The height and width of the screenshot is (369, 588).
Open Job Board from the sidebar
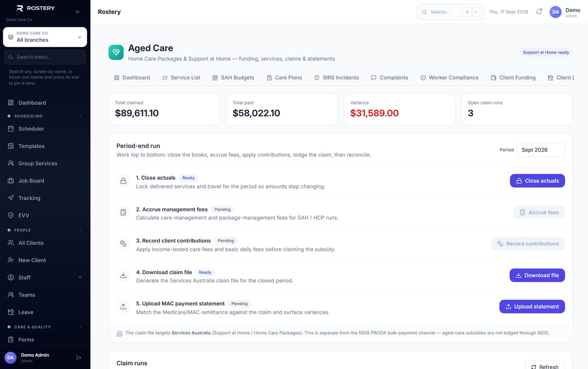pos(45,181)
